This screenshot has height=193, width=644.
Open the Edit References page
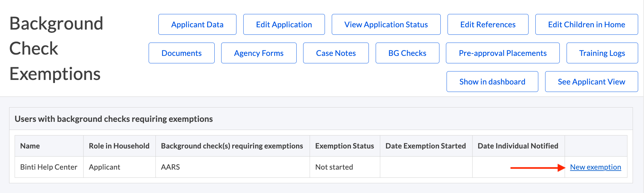click(x=488, y=24)
